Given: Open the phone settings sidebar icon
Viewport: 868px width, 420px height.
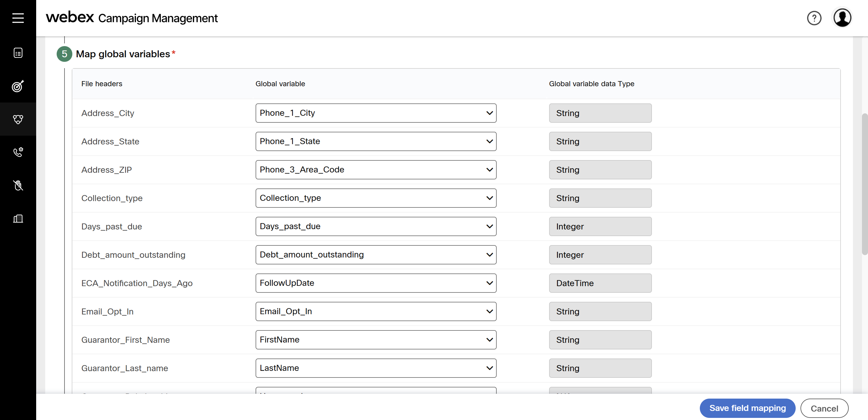Looking at the screenshot, I should point(18,152).
